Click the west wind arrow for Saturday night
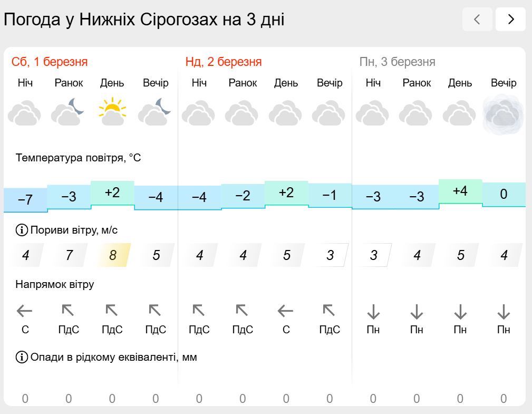The height and width of the screenshot is (414, 532). pos(24,311)
